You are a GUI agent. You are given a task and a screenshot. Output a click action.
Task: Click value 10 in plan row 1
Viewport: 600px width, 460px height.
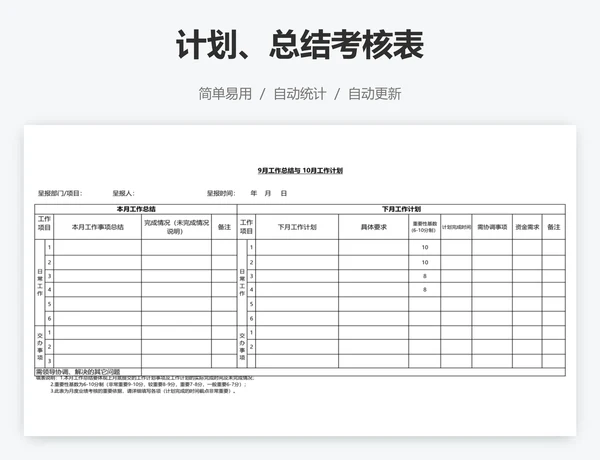coord(425,247)
